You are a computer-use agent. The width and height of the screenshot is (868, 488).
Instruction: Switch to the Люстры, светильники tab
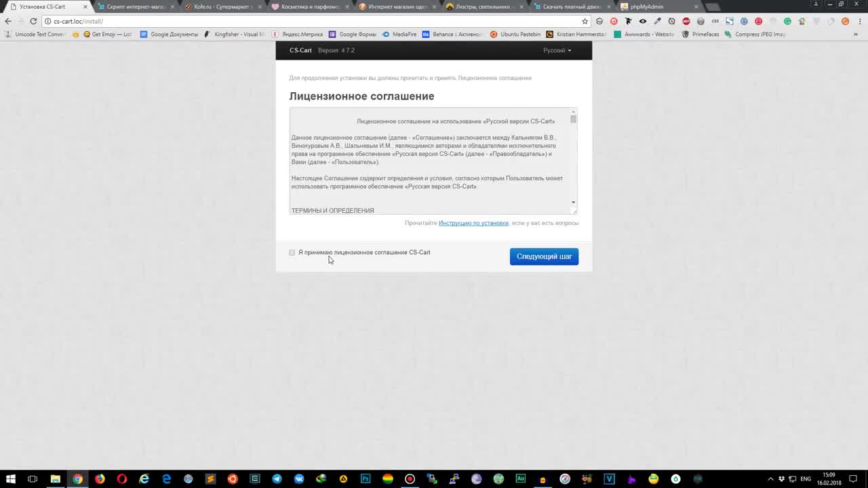click(484, 7)
